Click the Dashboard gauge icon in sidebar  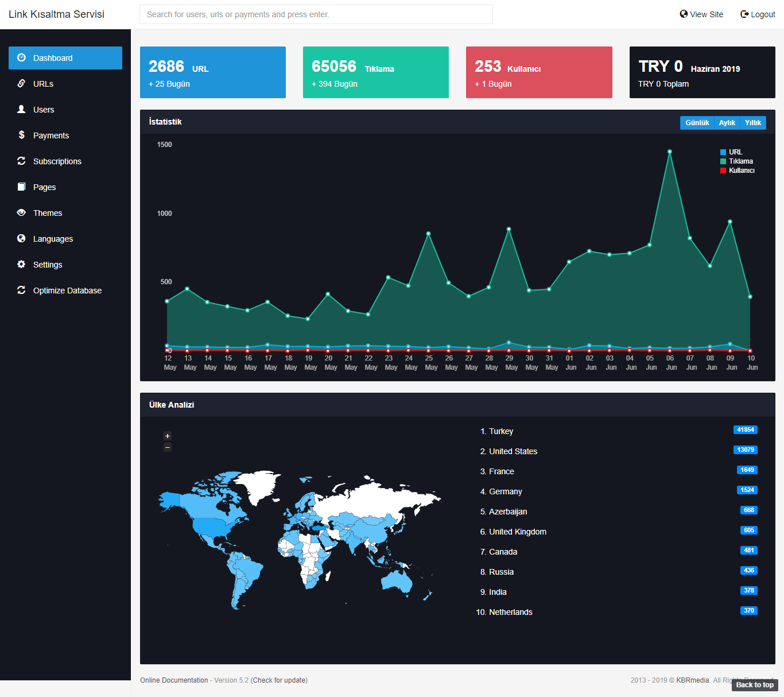pos(21,57)
